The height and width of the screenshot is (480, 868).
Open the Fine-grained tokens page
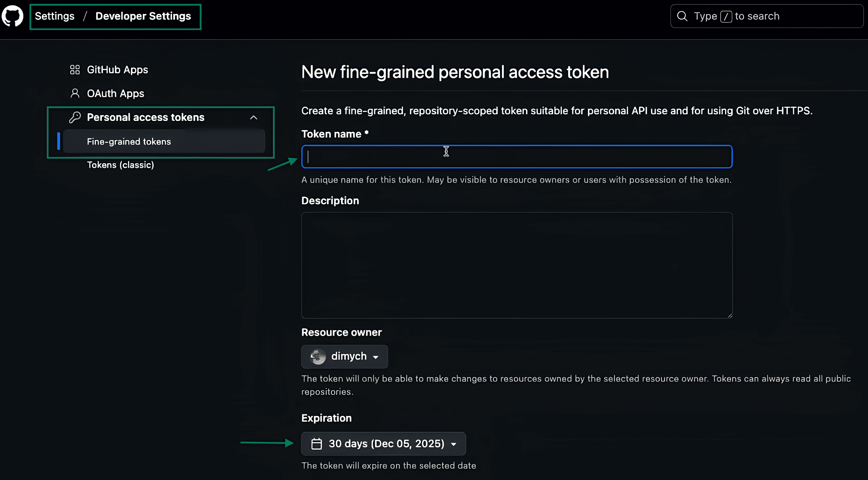tap(129, 141)
